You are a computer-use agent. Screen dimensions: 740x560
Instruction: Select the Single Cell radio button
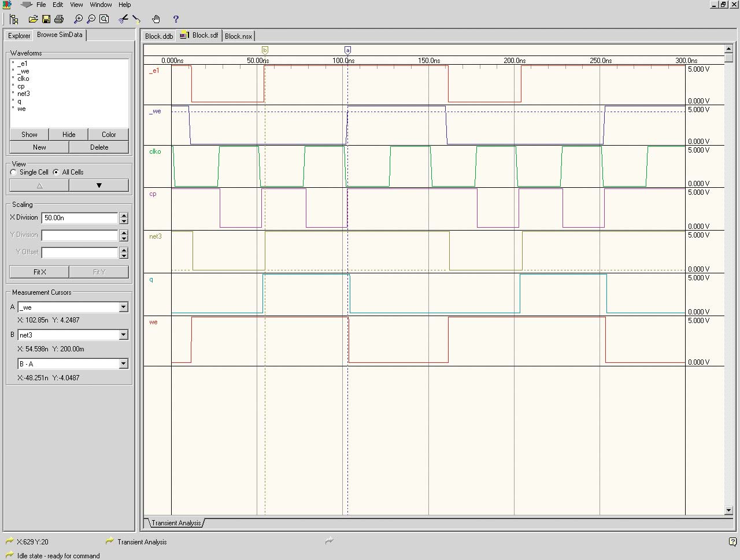(x=13, y=172)
